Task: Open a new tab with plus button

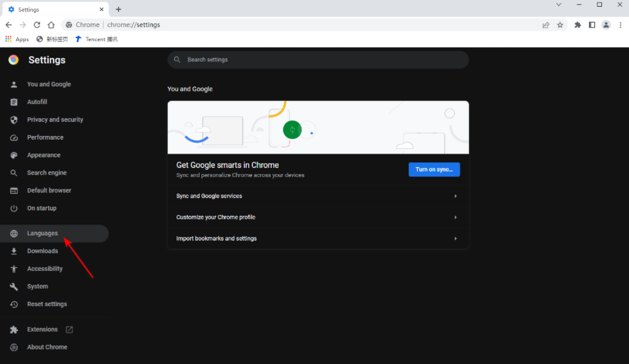Action: coord(118,9)
